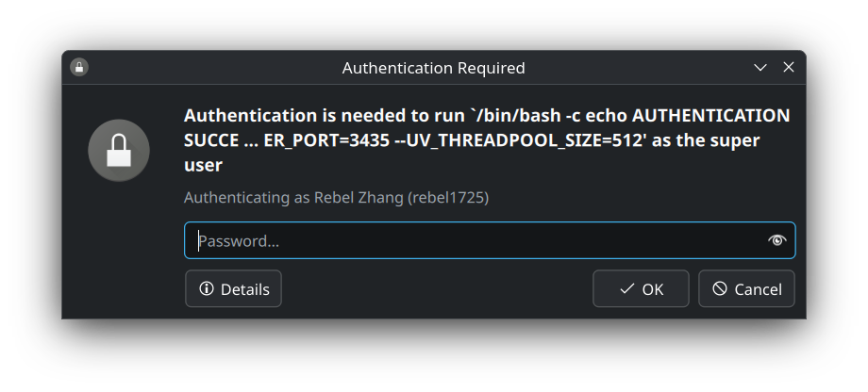Click the Details button label text
The width and height of the screenshot is (868, 392).
point(245,289)
